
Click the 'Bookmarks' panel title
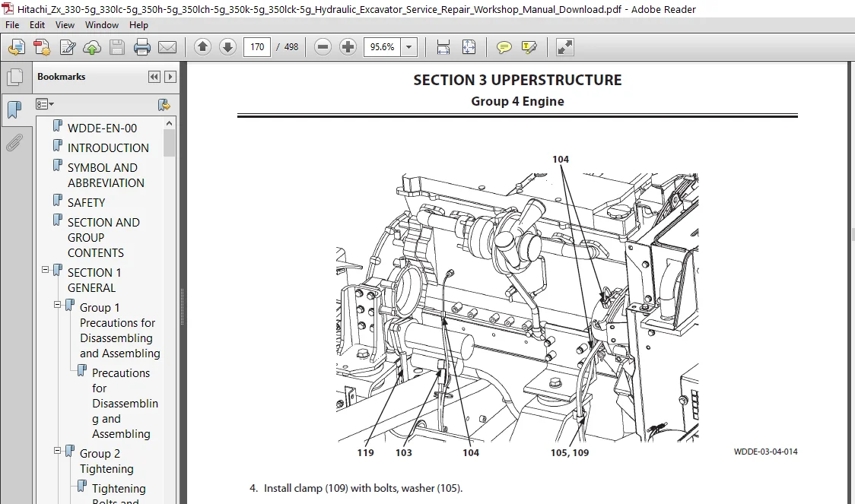61,77
